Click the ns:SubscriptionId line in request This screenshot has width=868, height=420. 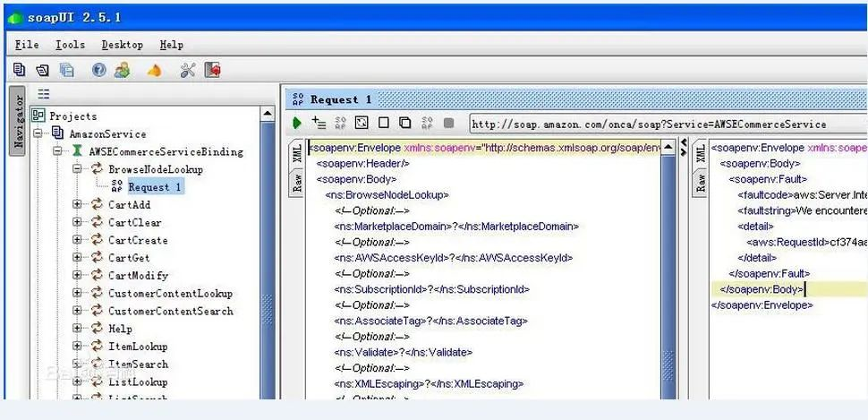coord(432,289)
